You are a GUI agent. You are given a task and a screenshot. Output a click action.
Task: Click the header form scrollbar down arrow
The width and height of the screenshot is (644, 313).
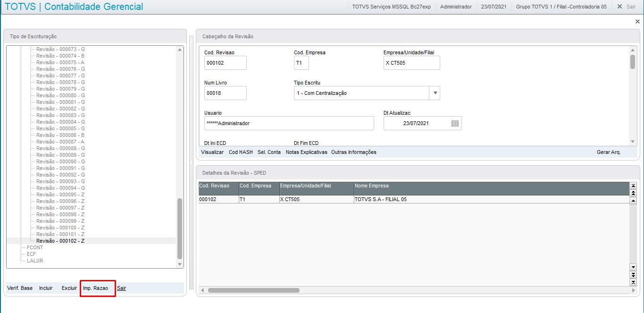click(x=633, y=141)
